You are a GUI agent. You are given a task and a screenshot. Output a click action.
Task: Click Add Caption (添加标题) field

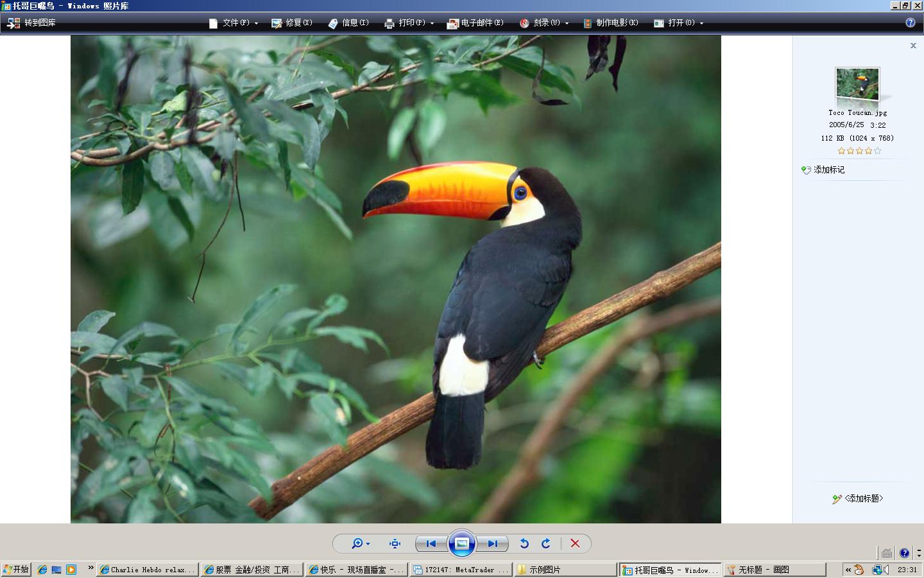click(863, 498)
